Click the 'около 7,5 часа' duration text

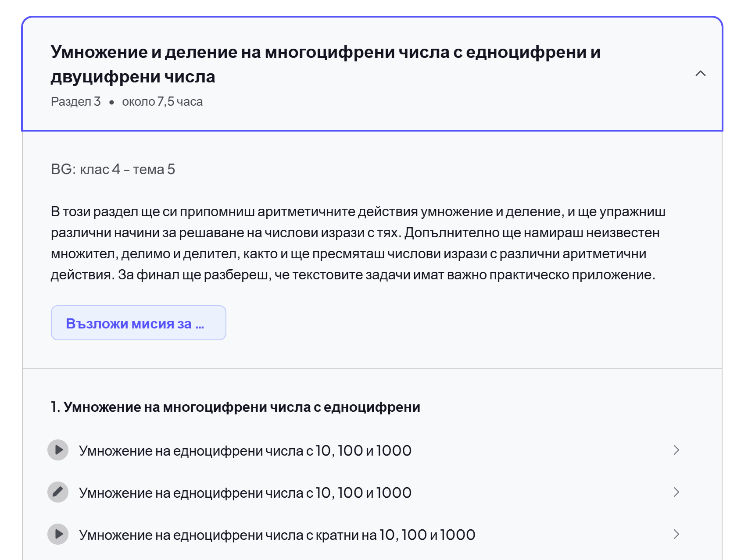[162, 101]
